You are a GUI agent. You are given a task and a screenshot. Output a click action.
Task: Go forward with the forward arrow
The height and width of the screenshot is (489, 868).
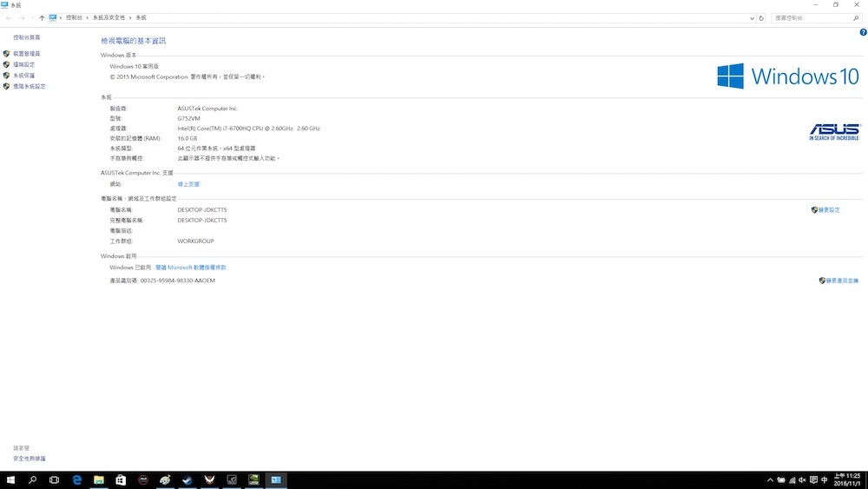point(22,17)
